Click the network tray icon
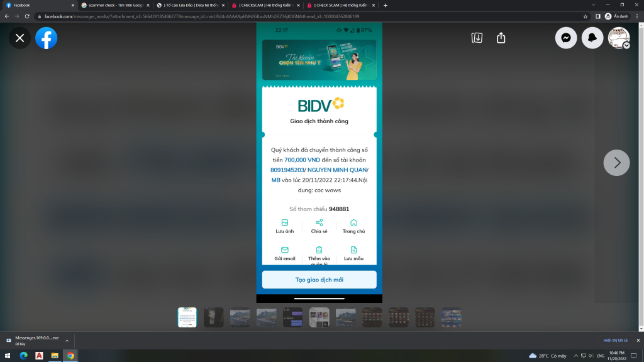This screenshot has width=644, height=362. pyautogui.click(x=583, y=356)
